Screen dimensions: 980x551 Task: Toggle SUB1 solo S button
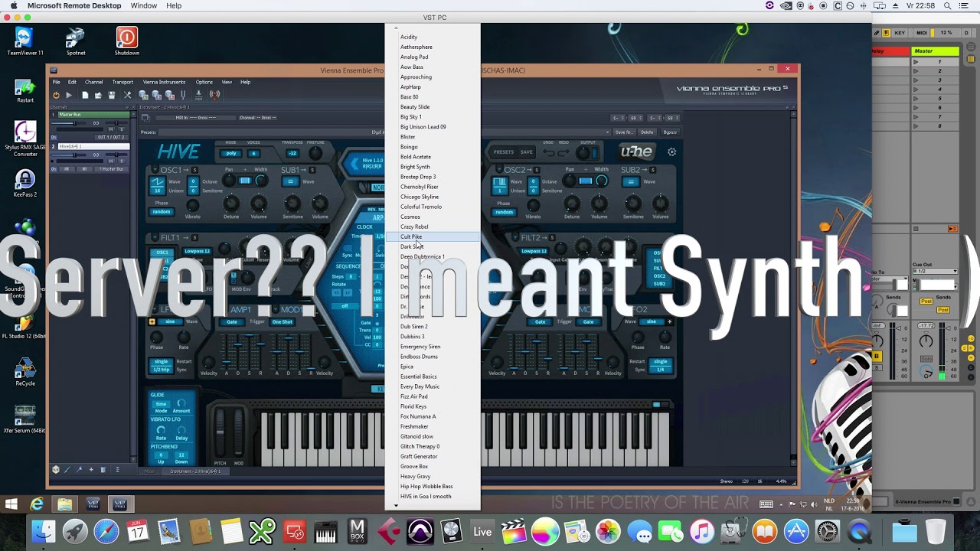[312, 170]
